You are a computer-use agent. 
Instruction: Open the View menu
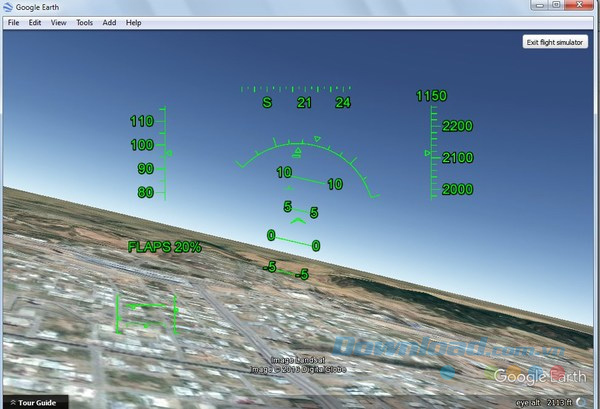[59, 22]
